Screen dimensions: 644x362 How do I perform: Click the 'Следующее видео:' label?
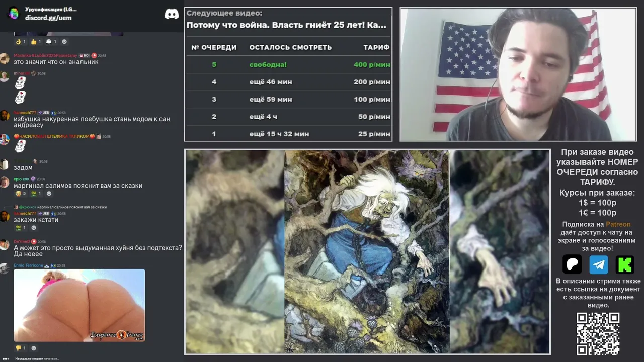point(224,13)
